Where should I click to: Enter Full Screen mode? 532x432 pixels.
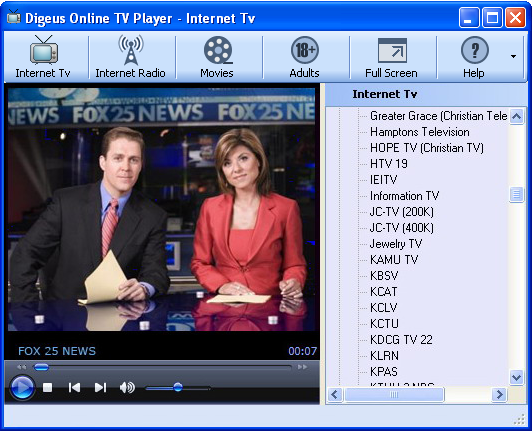pyautogui.click(x=392, y=57)
